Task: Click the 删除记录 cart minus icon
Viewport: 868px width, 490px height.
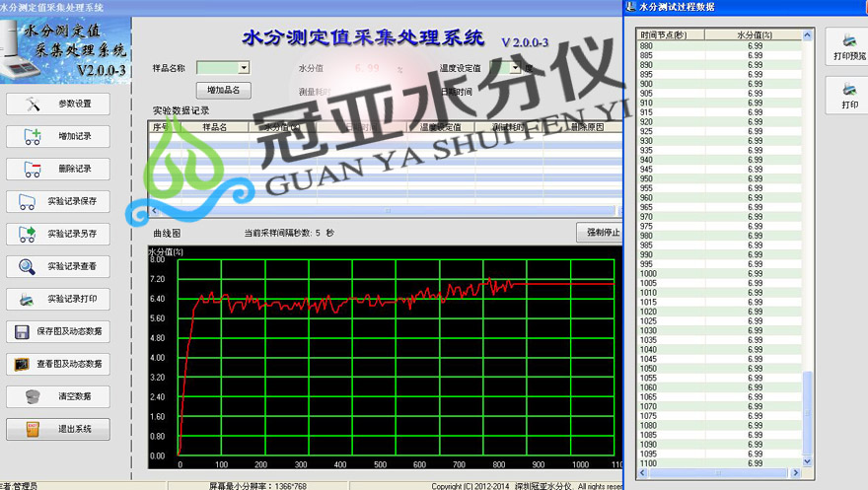Action: click(x=33, y=169)
